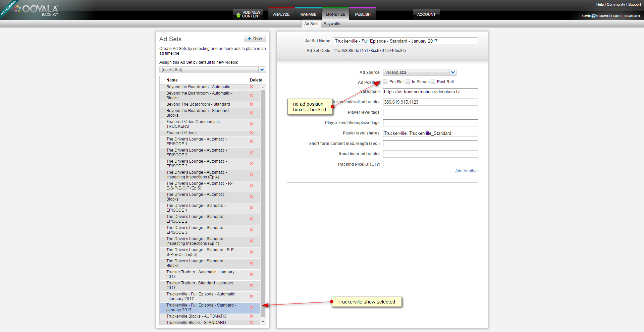The image size is (644, 332).
Task: Edit the Player level midroll ad breaks field
Action: (x=430, y=102)
